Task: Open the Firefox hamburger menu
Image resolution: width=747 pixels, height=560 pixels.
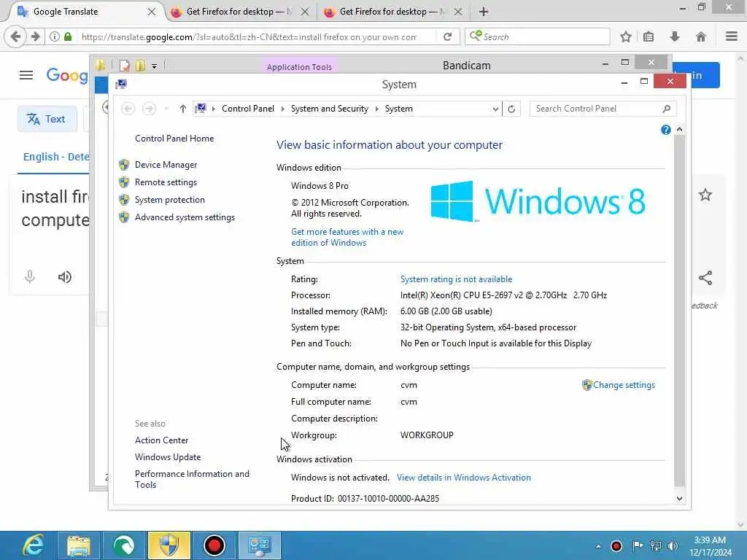Action: click(x=731, y=36)
